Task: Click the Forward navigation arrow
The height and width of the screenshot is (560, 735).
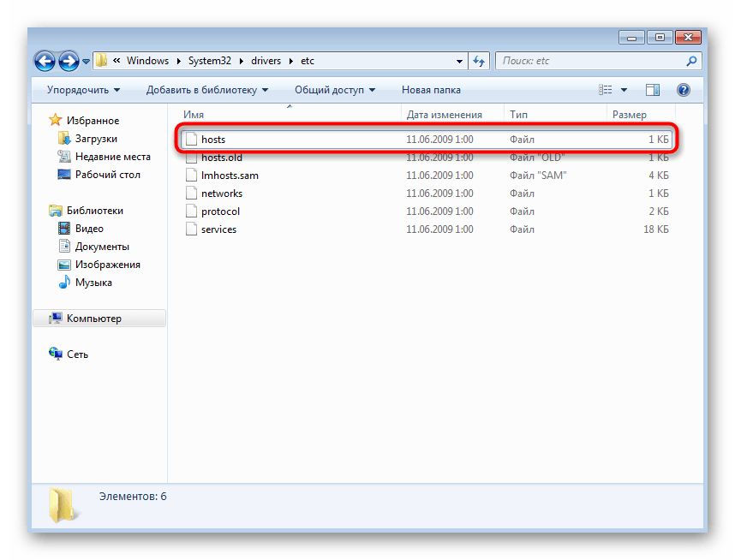Action: click(x=69, y=61)
